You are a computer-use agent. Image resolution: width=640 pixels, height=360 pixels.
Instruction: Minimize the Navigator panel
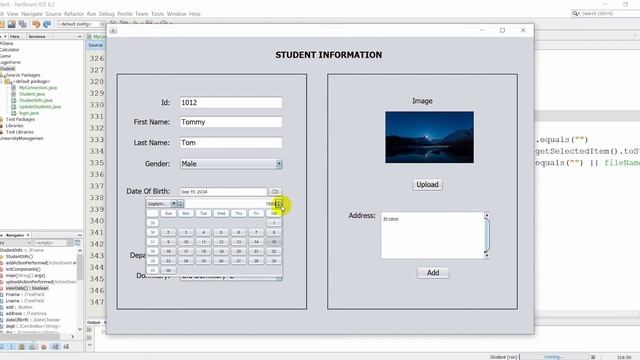(x=79, y=235)
